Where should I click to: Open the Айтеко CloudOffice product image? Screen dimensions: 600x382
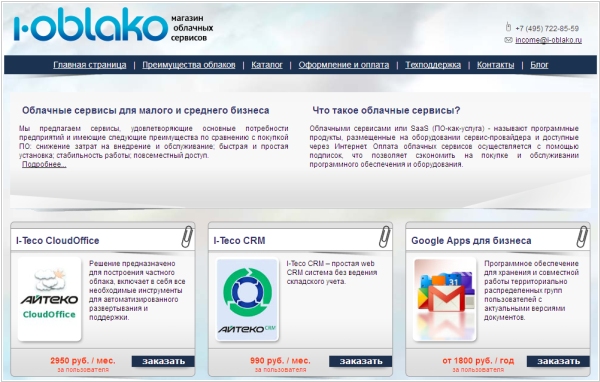tap(49, 299)
